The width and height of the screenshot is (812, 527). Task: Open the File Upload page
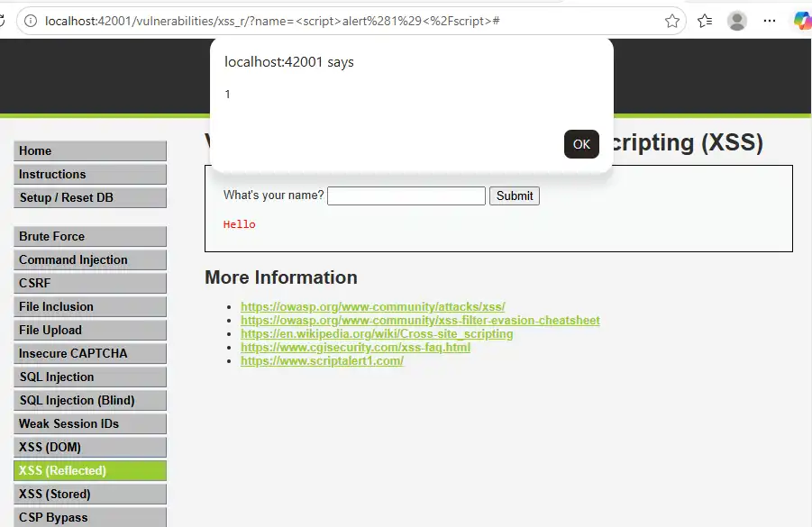coord(90,330)
